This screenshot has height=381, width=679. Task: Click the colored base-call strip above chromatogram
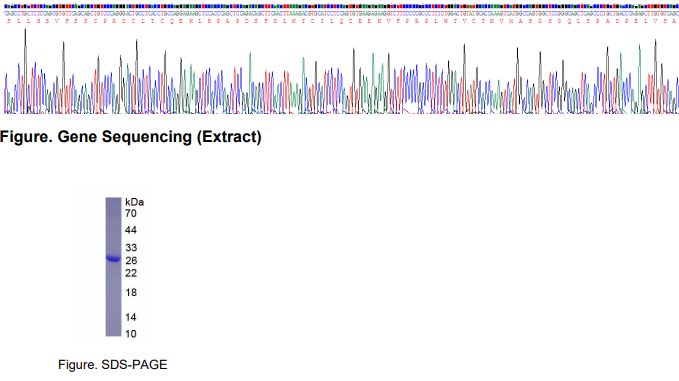point(341,6)
